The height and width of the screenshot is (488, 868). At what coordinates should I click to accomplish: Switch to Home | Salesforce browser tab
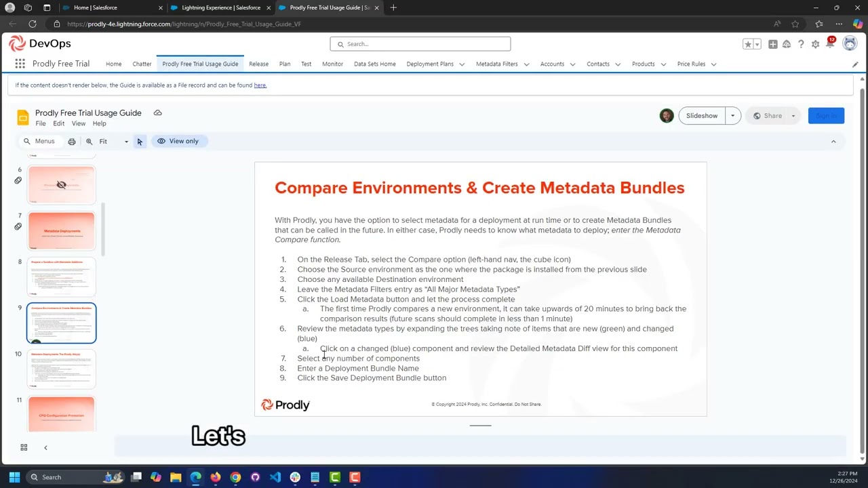[x=112, y=7]
